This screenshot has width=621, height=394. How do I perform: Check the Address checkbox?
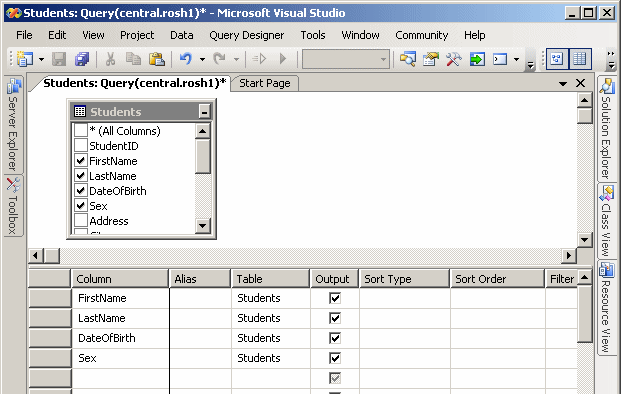coord(81,220)
